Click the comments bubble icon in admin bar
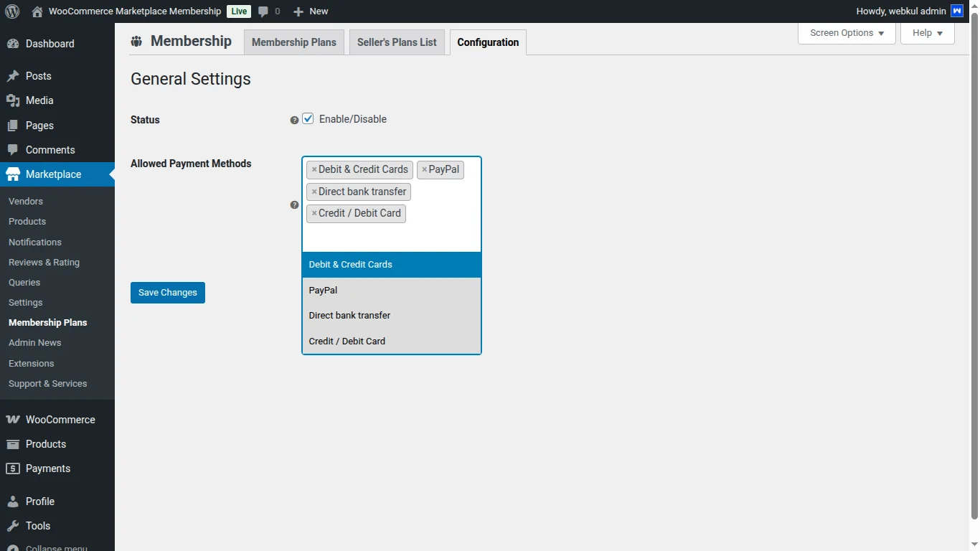Viewport: 980px width, 551px height. [264, 11]
